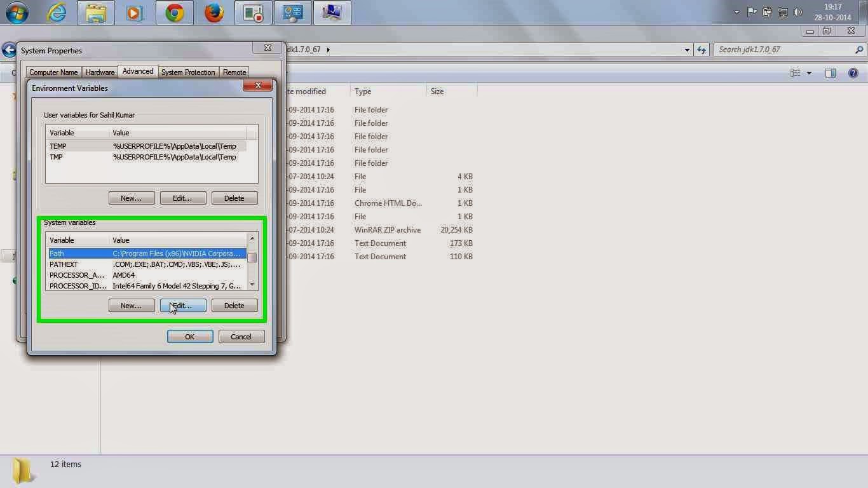868x488 pixels.
Task: Open Firefox from the taskbar
Action: 214,12
